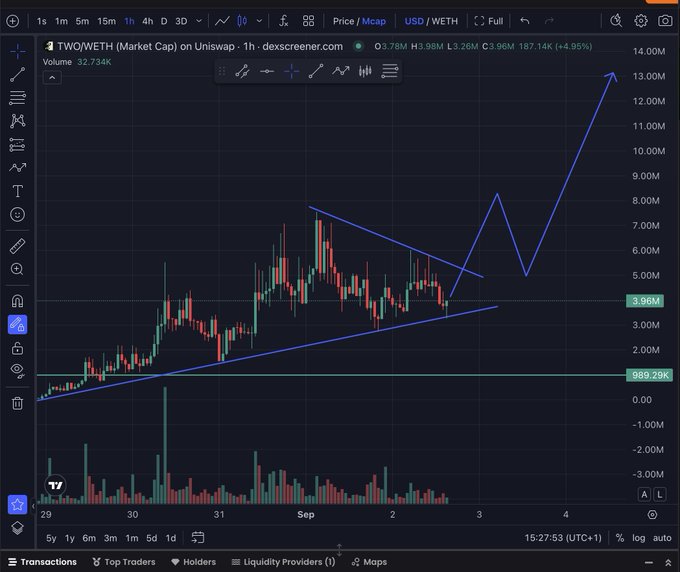Set date range to 1y
The height and width of the screenshot is (572, 680).
click(x=70, y=538)
